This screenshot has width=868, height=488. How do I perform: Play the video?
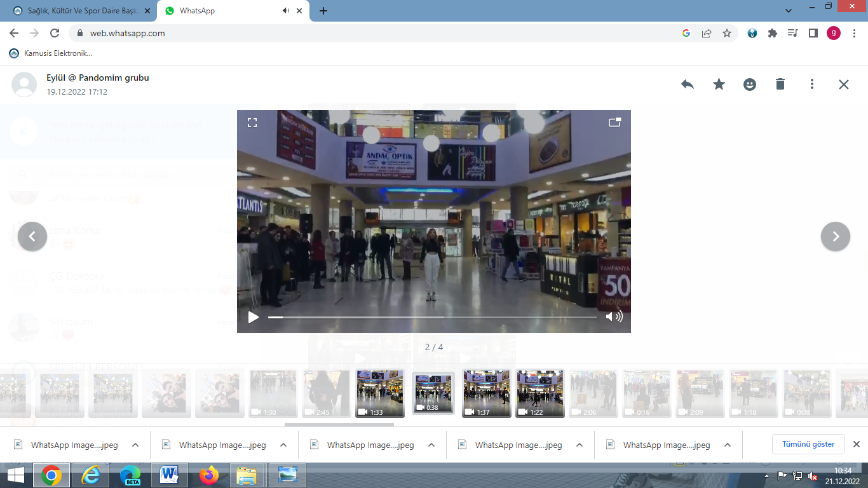tap(254, 317)
